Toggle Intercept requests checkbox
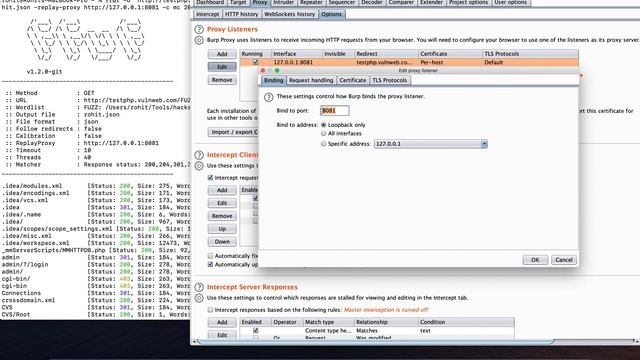This screenshot has height=360, width=640. click(210, 178)
